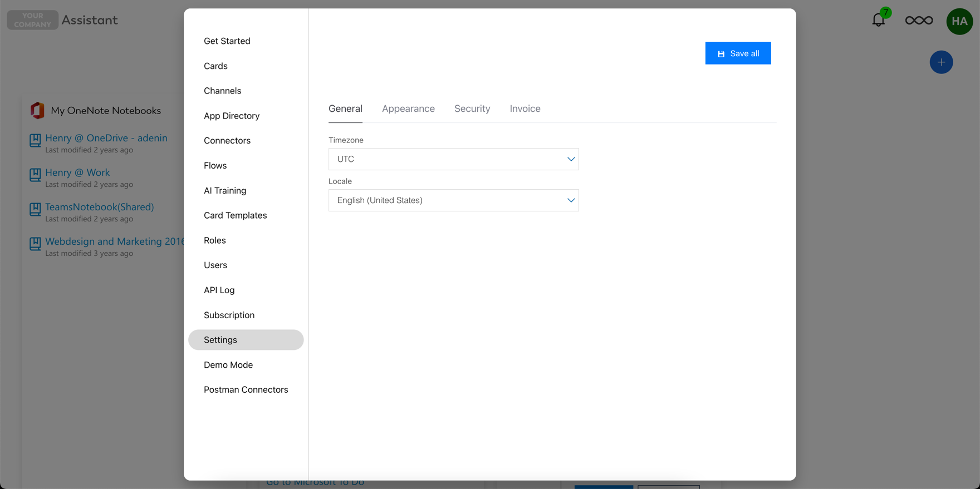Screen dimensions: 980x489
Task: Open the Timezone UTC dropdown
Action: coord(453,159)
